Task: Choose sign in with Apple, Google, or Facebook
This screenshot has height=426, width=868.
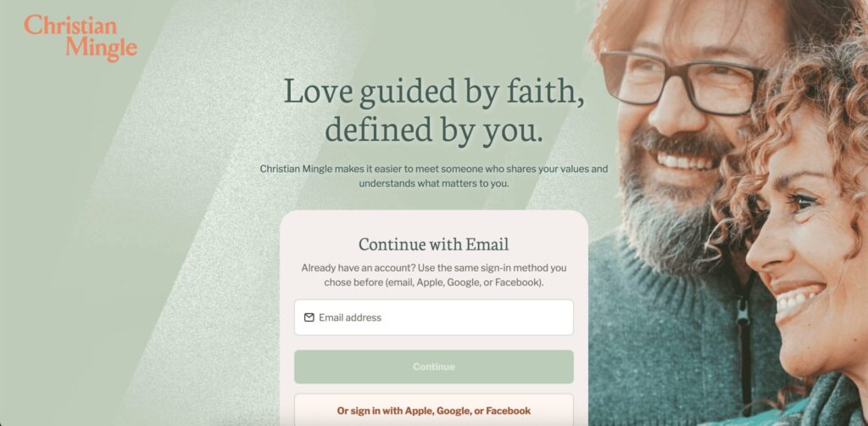Action: click(433, 411)
